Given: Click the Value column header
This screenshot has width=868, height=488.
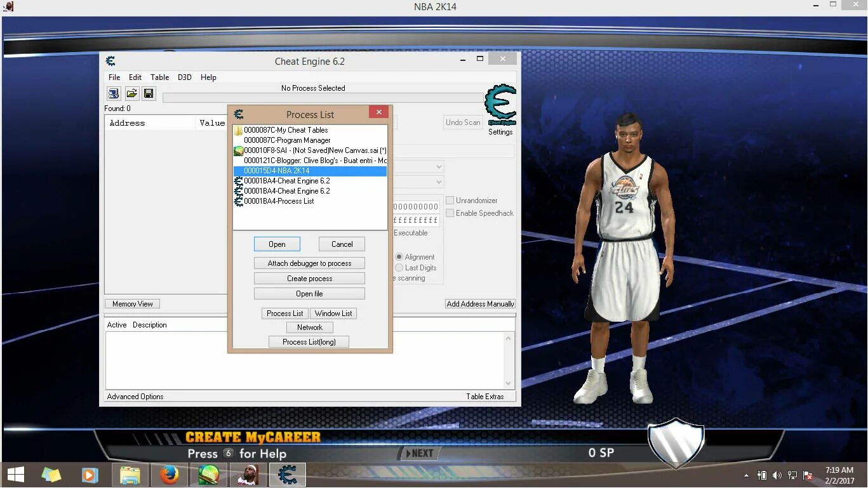Looking at the screenshot, I should click(211, 123).
